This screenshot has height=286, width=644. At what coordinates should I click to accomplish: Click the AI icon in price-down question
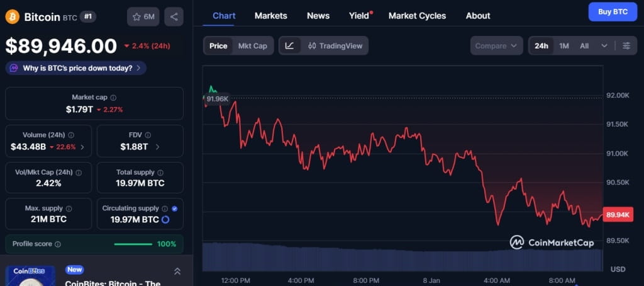pos(14,68)
